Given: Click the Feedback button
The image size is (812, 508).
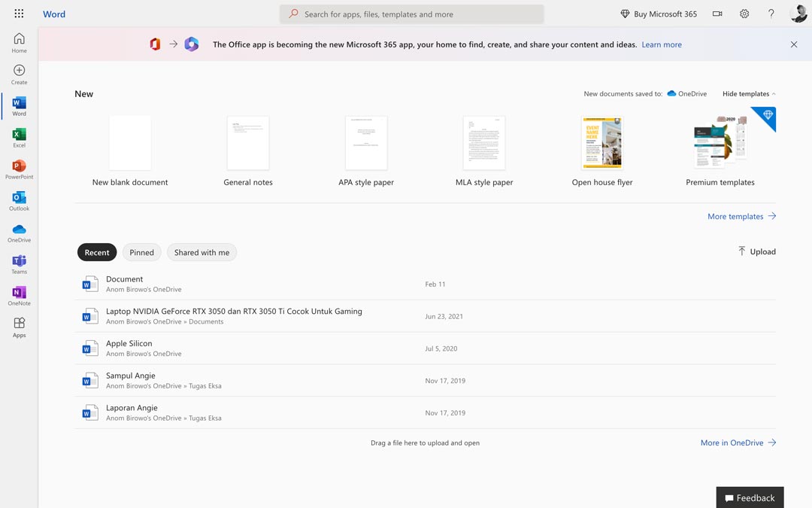Looking at the screenshot, I should tap(750, 497).
